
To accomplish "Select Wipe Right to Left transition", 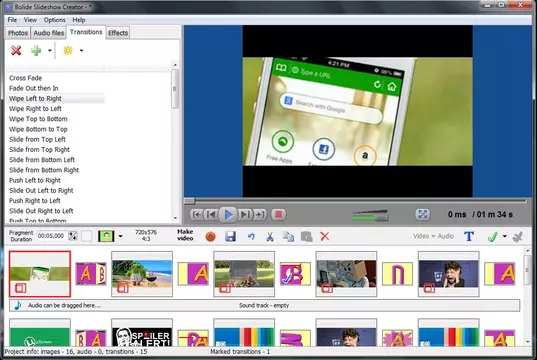I will point(35,109).
